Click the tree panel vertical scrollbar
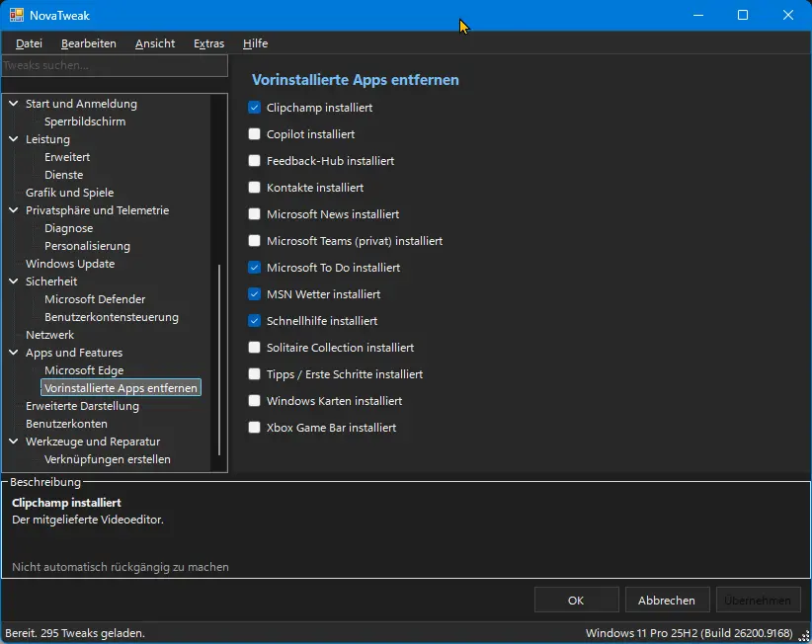The width and height of the screenshot is (812, 644). tap(219, 360)
